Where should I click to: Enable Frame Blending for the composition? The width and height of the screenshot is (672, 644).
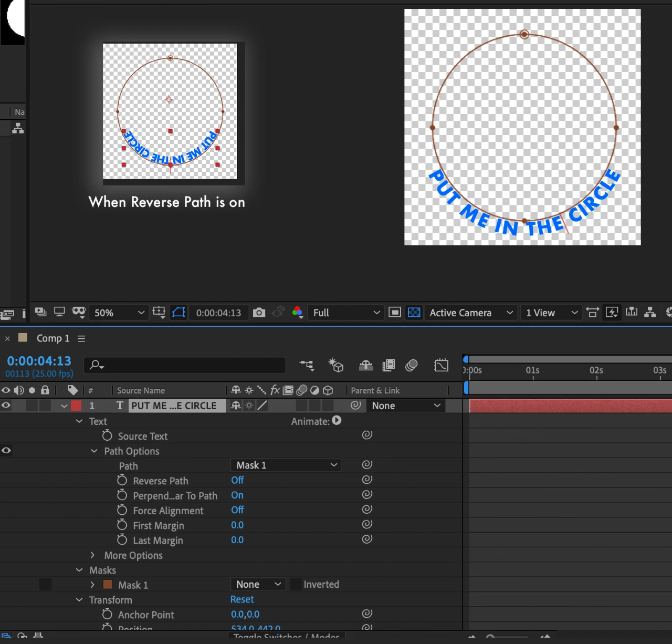[x=388, y=365]
